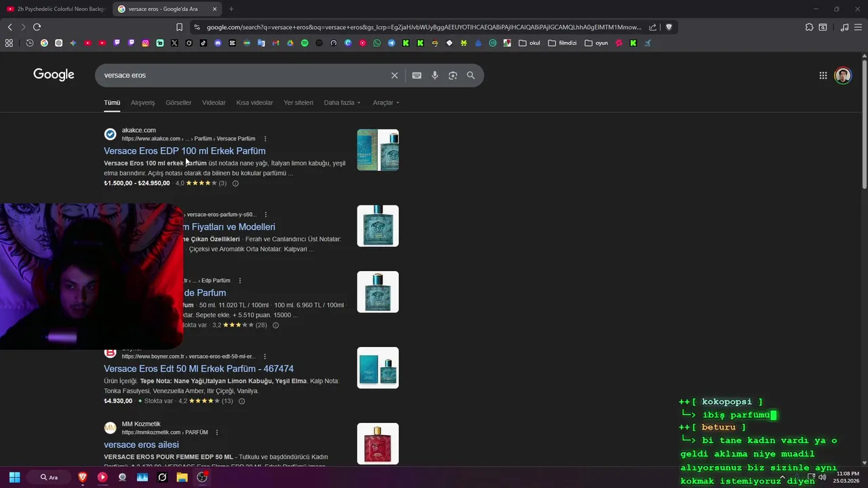Expand the Araçlar tools dropdown
868x488 pixels.
386,102
